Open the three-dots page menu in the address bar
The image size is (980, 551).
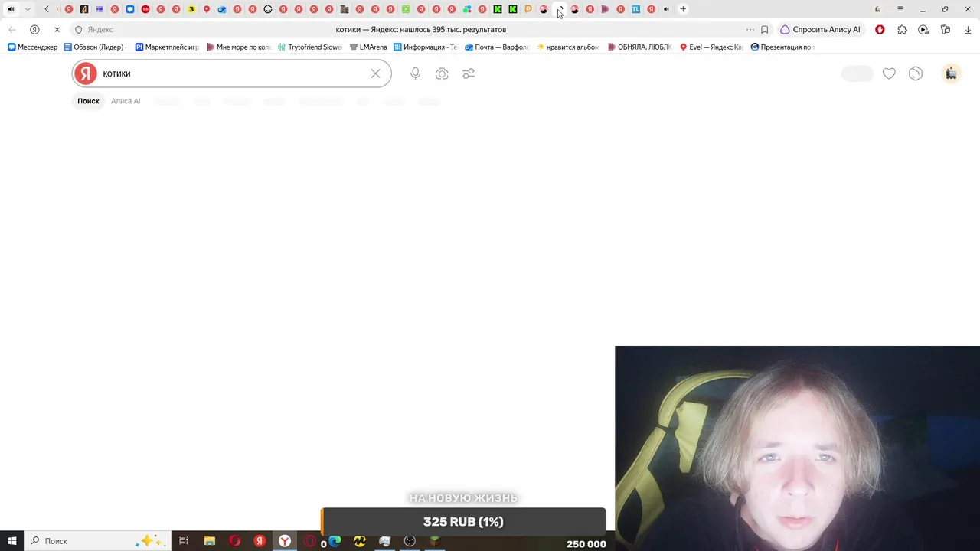750,29
